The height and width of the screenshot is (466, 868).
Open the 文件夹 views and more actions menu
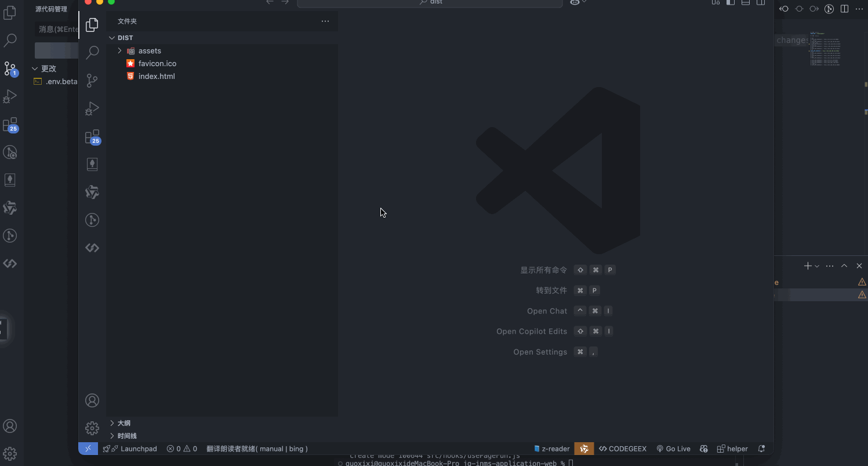(x=325, y=21)
